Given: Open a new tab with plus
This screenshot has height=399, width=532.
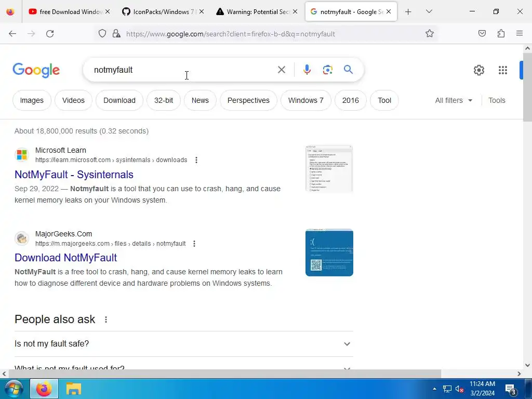Looking at the screenshot, I should (x=408, y=12).
